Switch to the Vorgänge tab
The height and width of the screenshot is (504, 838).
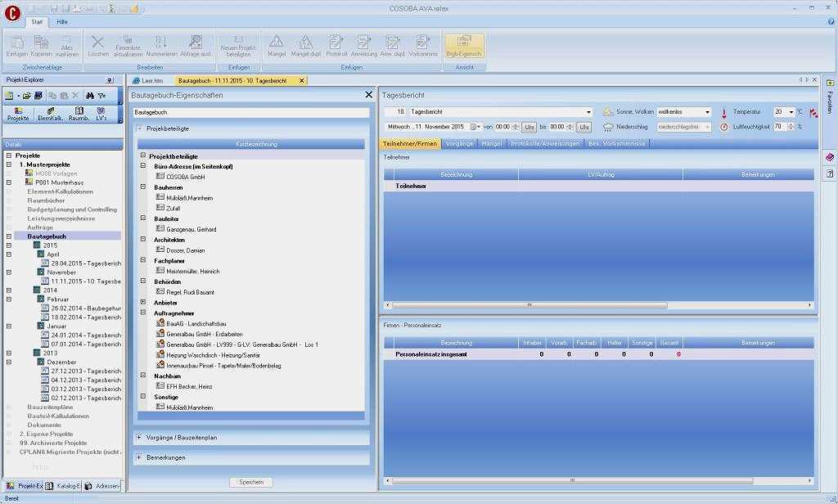tap(461, 144)
